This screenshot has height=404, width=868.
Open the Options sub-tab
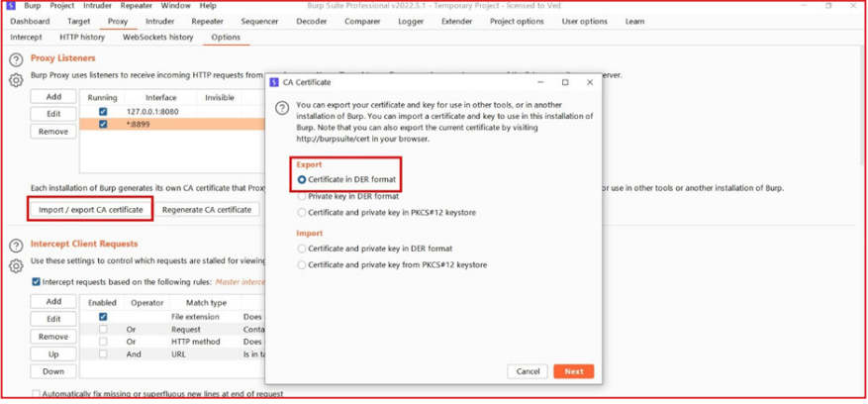pos(226,37)
